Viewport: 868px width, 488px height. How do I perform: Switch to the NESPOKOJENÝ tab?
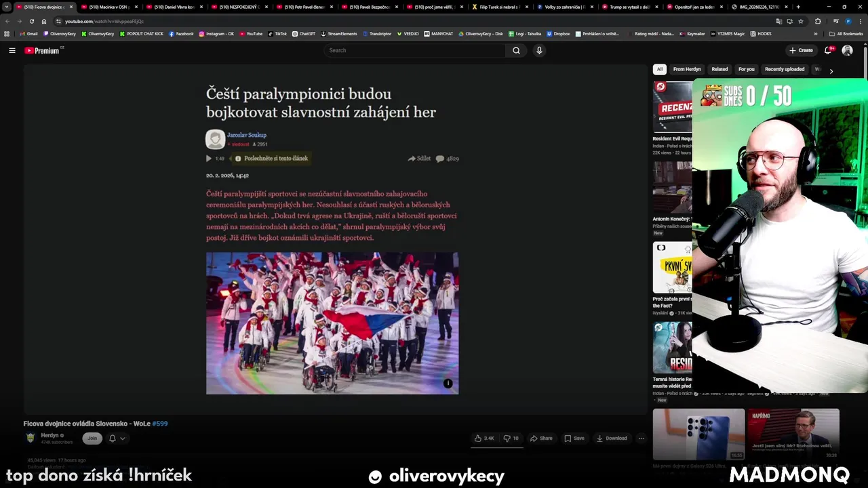[239, 7]
